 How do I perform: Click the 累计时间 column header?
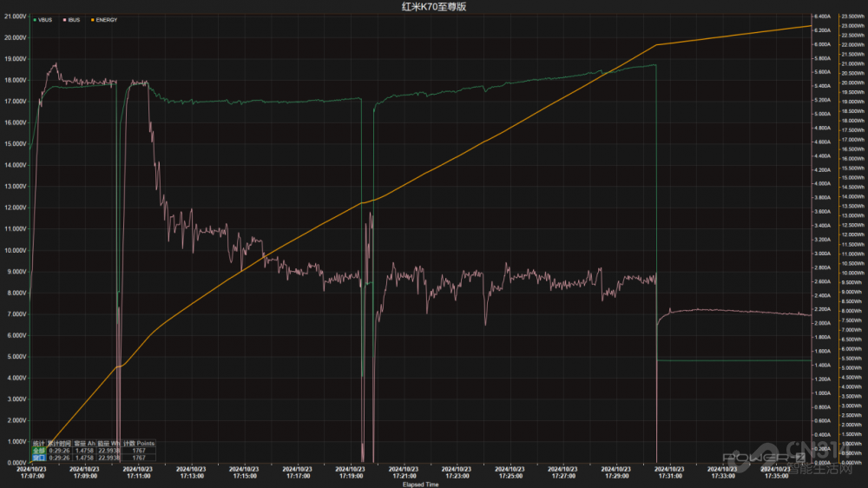(x=59, y=444)
